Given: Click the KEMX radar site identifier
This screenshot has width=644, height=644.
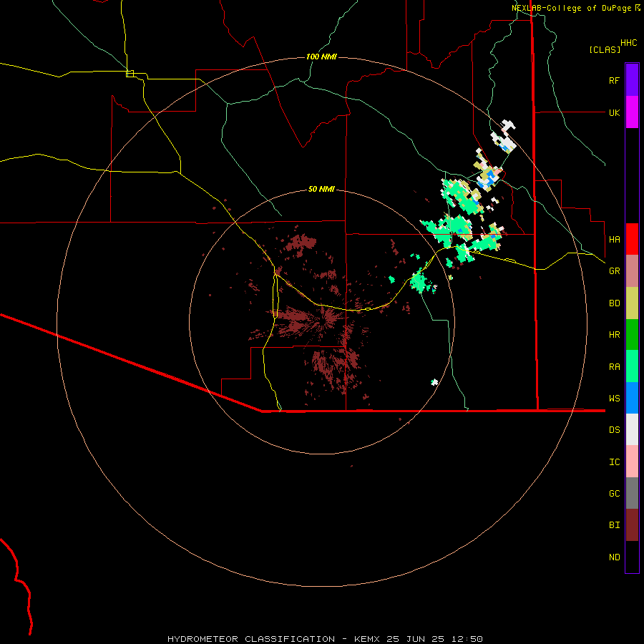Looking at the screenshot, I should 366,639.
